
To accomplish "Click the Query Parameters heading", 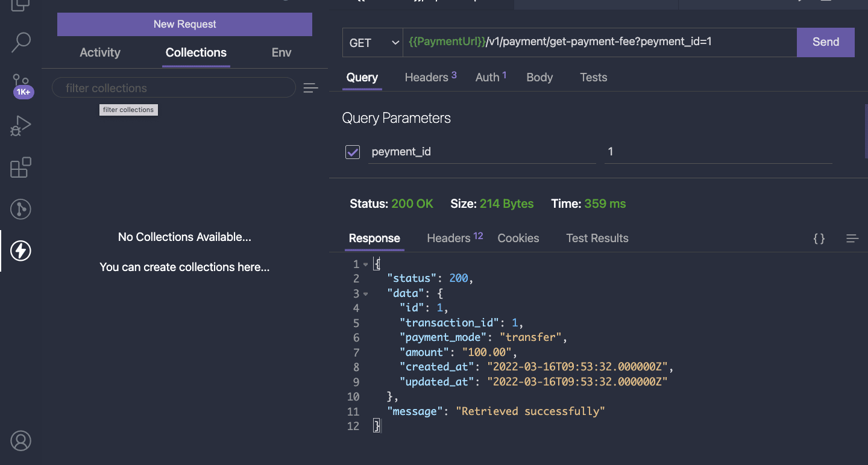I will pyautogui.click(x=397, y=118).
